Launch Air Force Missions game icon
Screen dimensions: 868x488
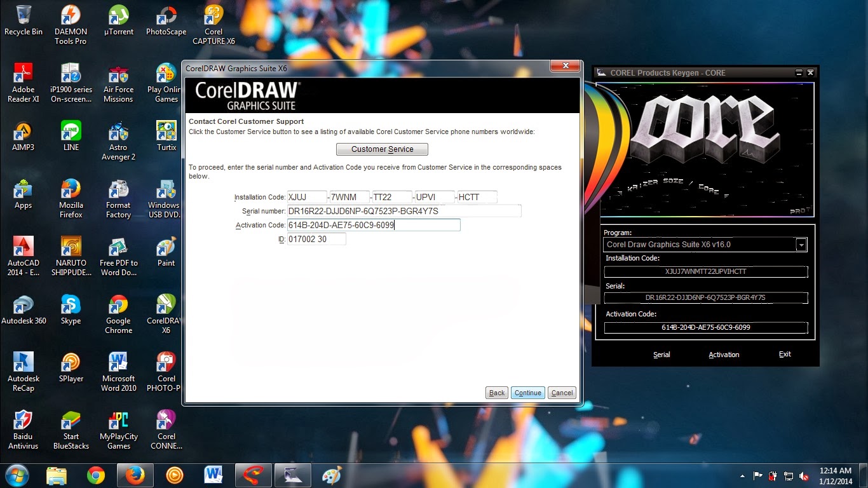pyautogui.click(x=118, y=83)
